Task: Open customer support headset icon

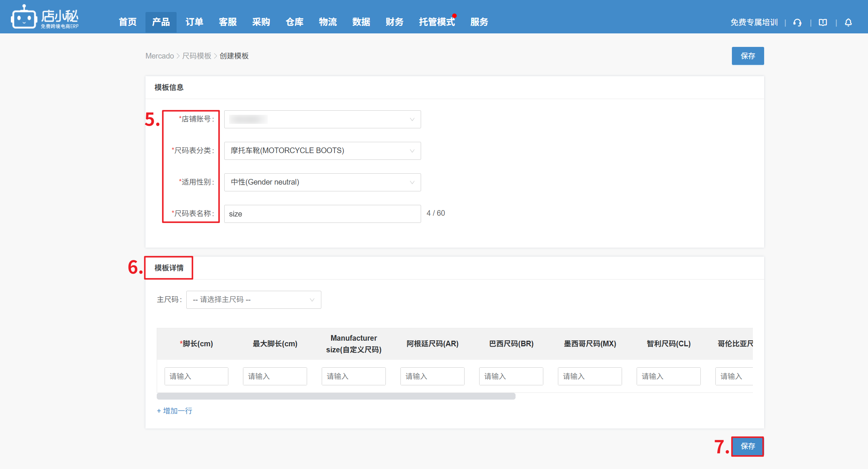Action: point(797,23)
